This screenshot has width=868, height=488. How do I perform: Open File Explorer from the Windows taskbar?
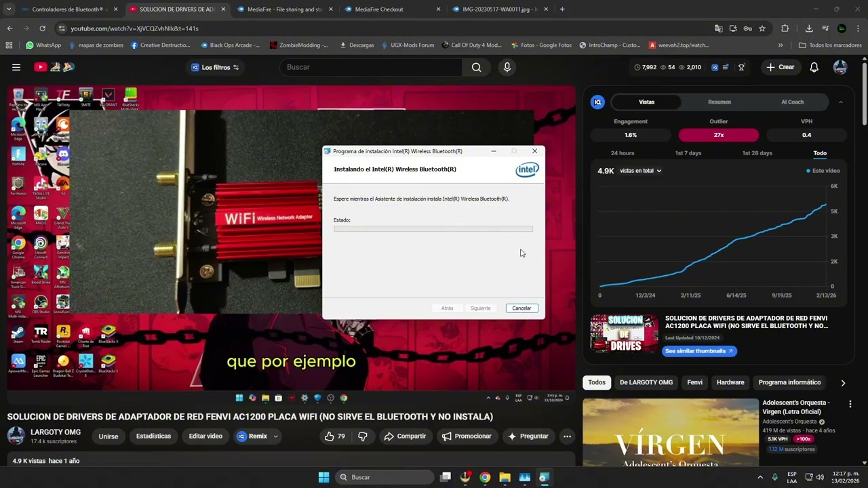(x=505, y=477)
